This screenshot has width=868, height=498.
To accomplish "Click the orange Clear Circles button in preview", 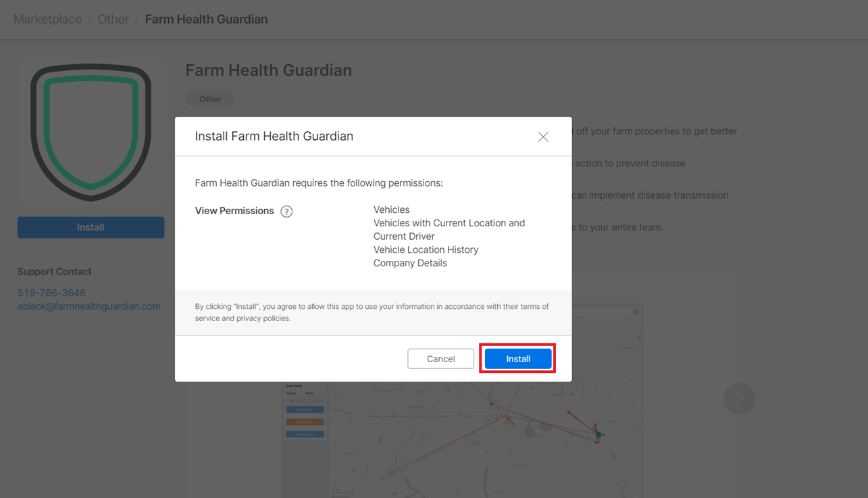I will 305,422.
